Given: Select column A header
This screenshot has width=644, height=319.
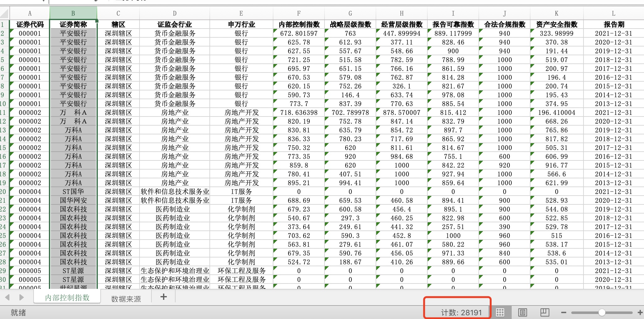Looking at the screenshot, I should click(x=30, y=13).
